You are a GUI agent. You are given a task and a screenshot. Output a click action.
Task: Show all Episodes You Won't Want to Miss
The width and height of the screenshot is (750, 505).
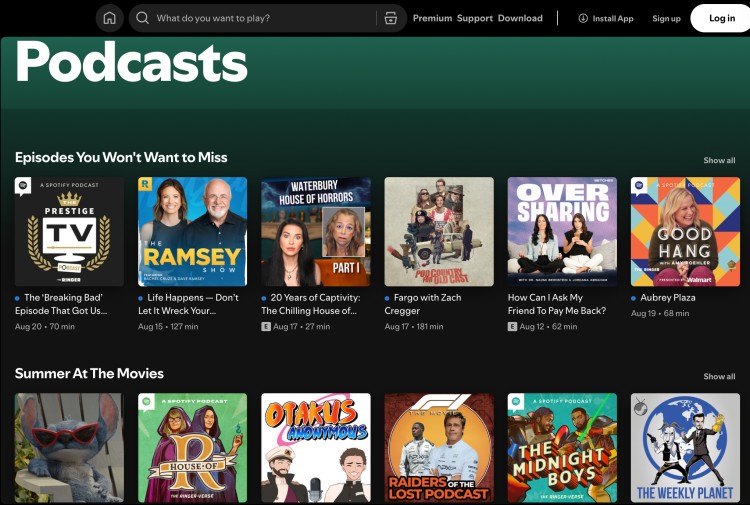click(x=719, y=160)
